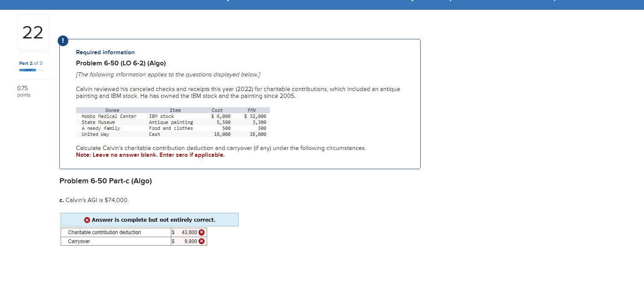644x282 pixels.
Task: Click the 'Charitable contribution deduction' row label
Action: click(x=105, y=232)
